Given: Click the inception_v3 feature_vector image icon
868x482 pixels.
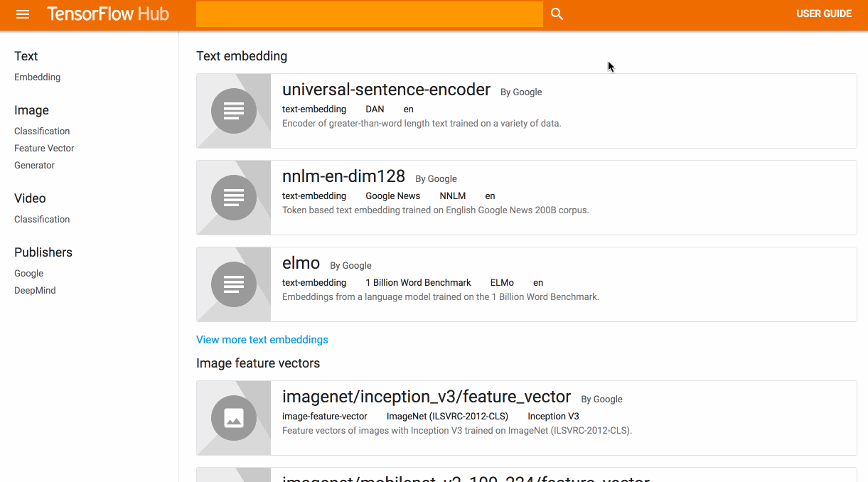Looking at the screenshot, I should [234, 418].
